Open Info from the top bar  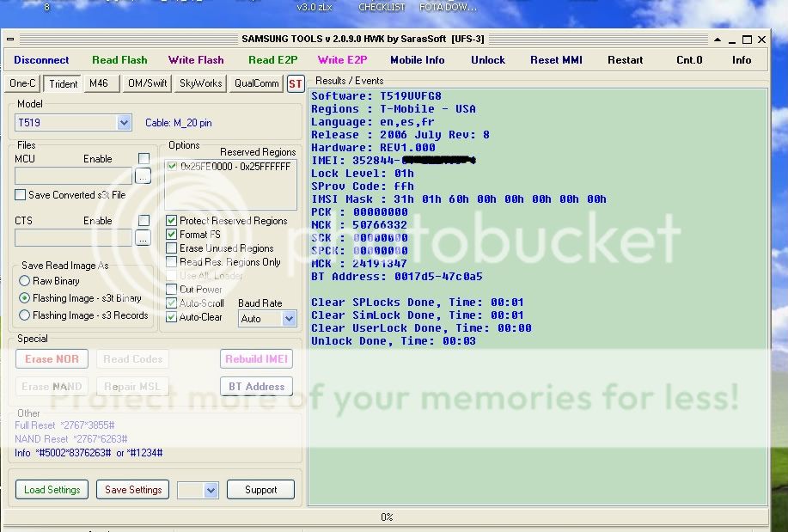742,60
